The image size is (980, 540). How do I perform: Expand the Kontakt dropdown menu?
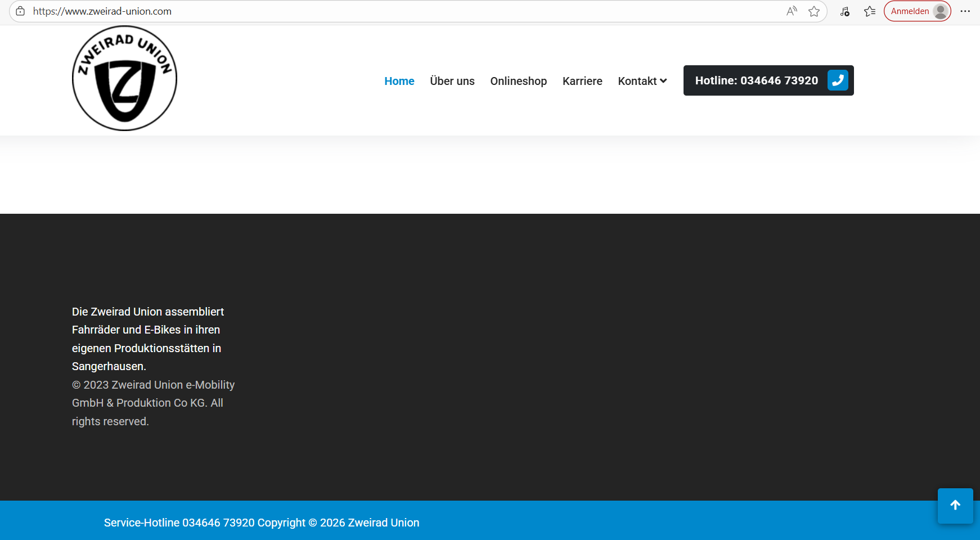pyautogui.click(x=642, y=80)
